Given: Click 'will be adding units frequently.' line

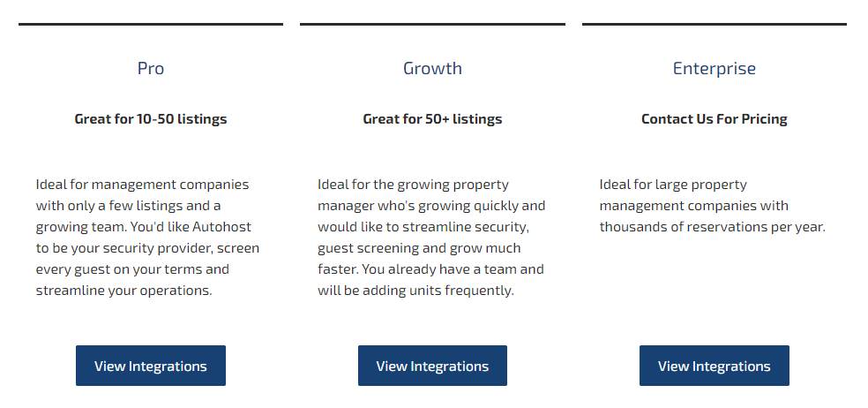Looking at the screenshot, I should [415, 291].
